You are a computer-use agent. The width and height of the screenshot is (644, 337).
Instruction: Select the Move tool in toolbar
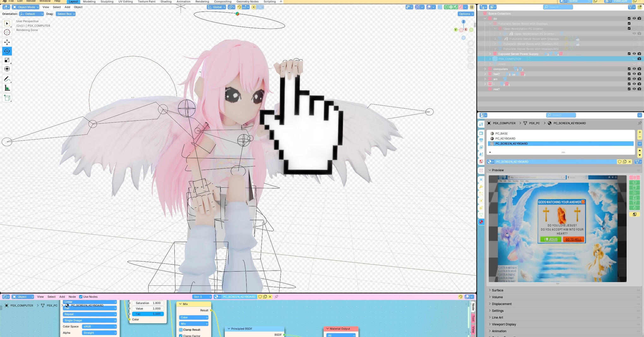point(7,42)
